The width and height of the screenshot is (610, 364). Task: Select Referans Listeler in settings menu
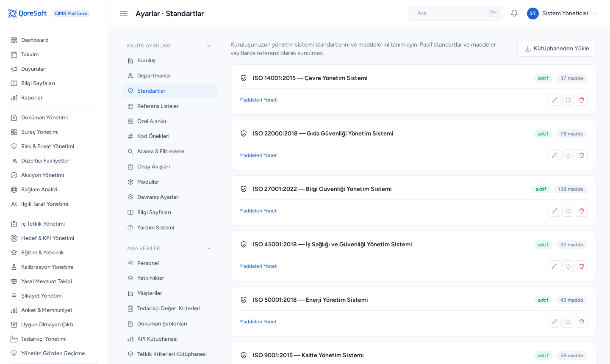pos(169,106)
